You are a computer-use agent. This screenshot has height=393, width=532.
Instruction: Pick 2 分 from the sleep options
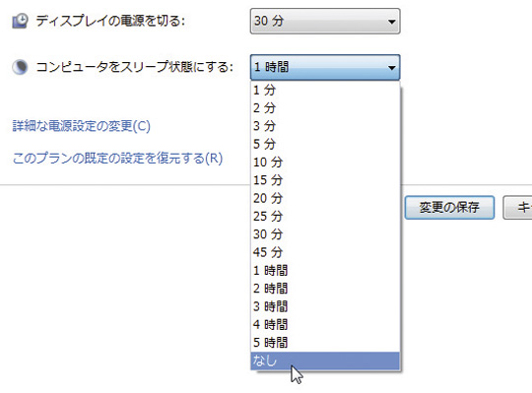(325, 108)
